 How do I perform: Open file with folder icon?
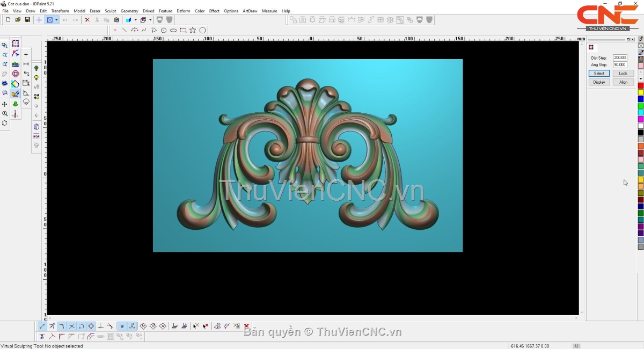click(x=18, y=20)
